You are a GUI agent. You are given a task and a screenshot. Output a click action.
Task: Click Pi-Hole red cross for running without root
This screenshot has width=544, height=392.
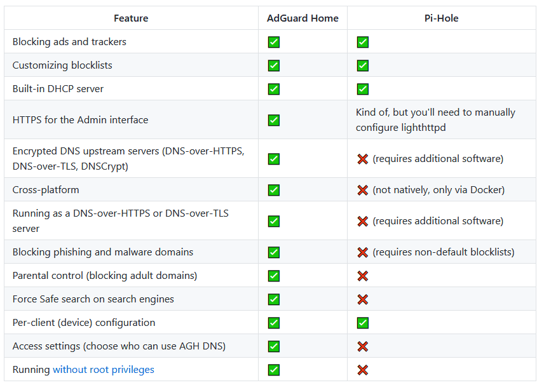coord(362,370)
